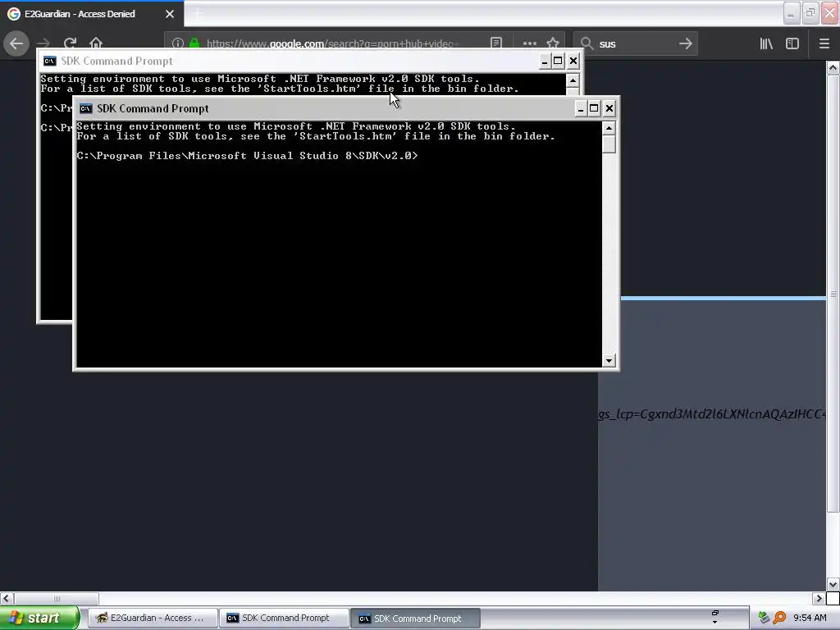Close the front SDK Command Prompt window
The image size is (840, 630).
pos(609,109)
